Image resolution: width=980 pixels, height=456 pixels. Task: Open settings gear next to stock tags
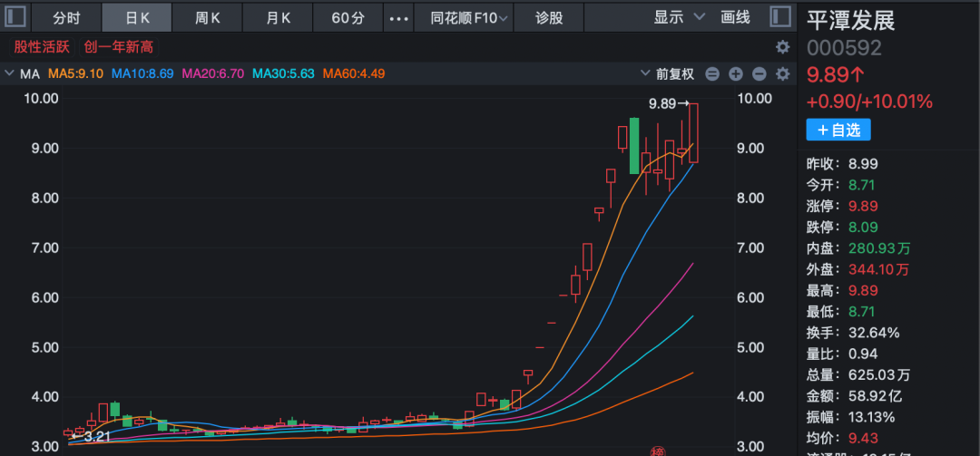pyautogui.click(x=782, y=47)
